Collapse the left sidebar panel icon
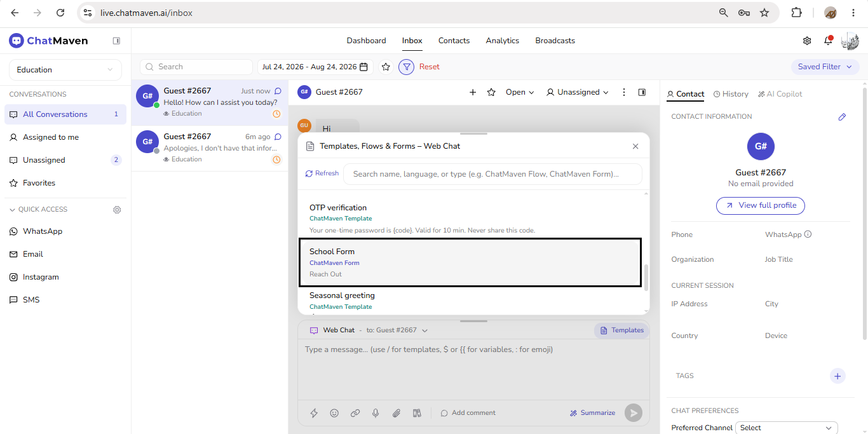 click(116, 41)
